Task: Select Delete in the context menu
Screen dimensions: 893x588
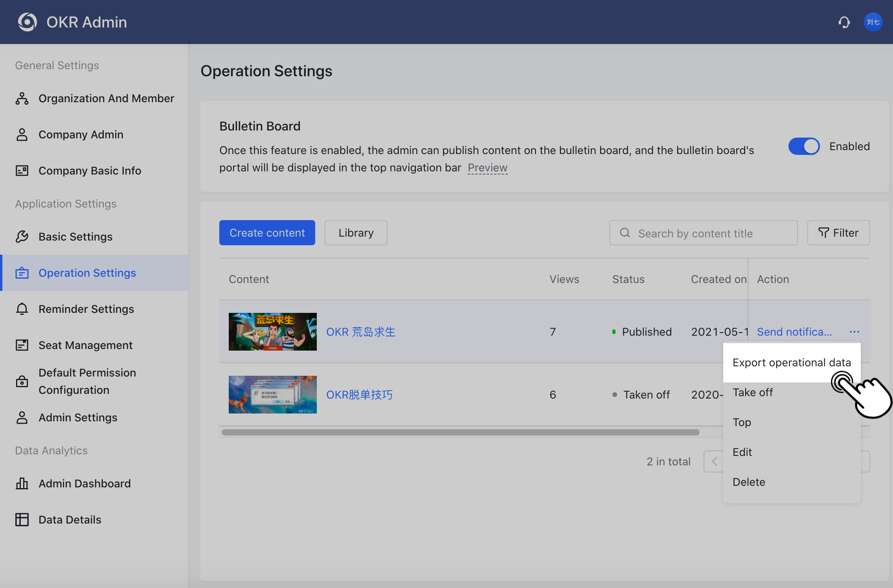Action: click(749, 482)
